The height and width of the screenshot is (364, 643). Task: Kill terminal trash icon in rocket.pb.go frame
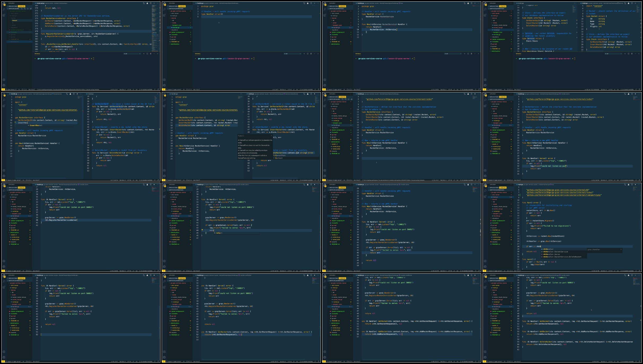coord(151,54)
